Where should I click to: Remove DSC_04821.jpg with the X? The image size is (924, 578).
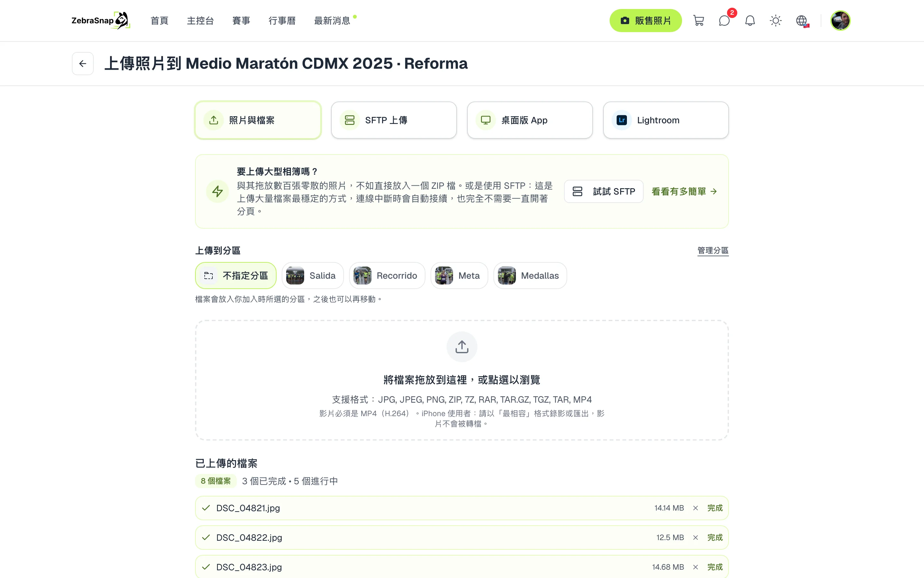pos(695,508)
